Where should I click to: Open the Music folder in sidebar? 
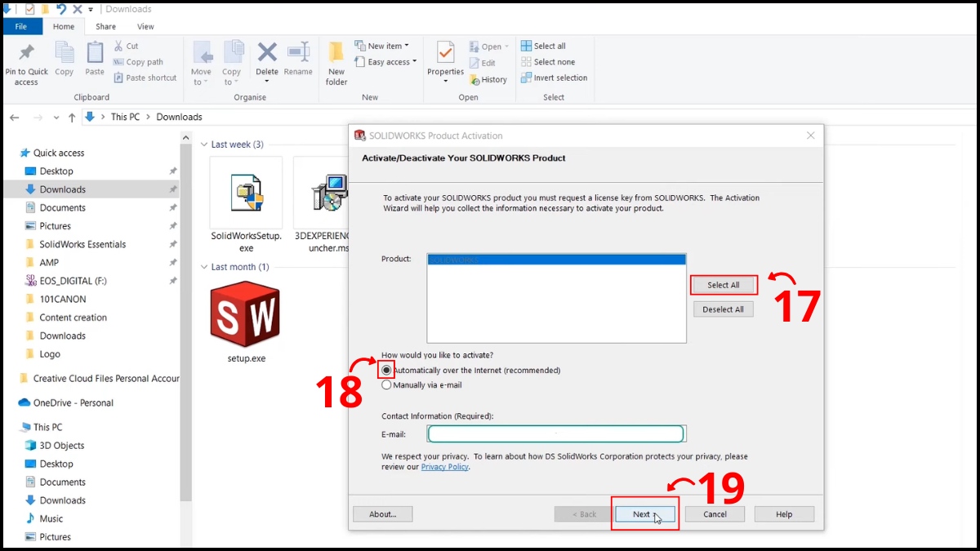[x=44, y=518]
